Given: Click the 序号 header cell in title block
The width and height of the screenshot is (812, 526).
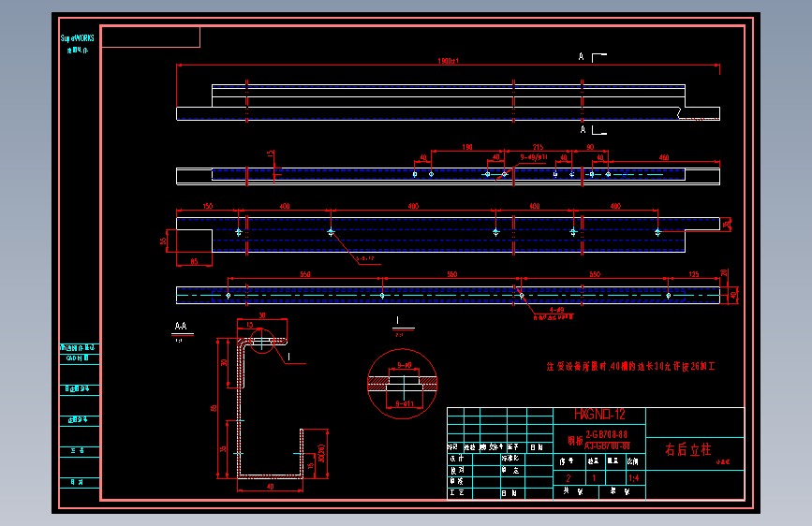Looking at the screenshot, I should 567,460.
